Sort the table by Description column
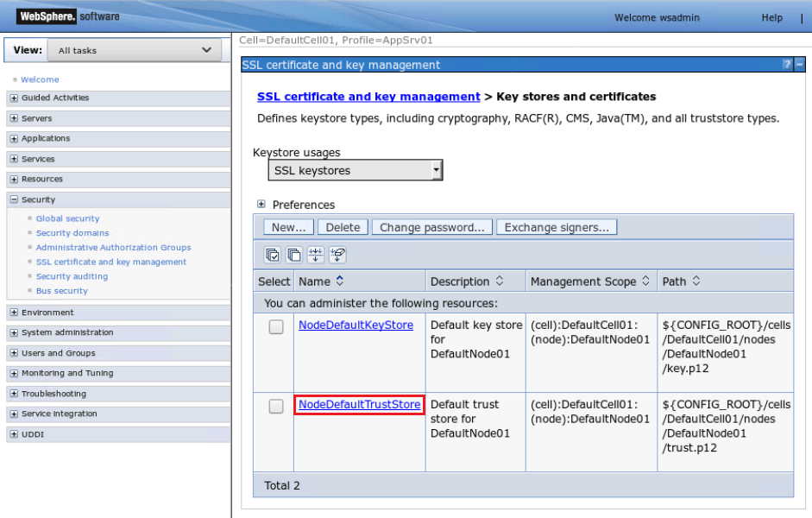Image resolution: width=812 pixels, height=518 pixels. (500, 281)
